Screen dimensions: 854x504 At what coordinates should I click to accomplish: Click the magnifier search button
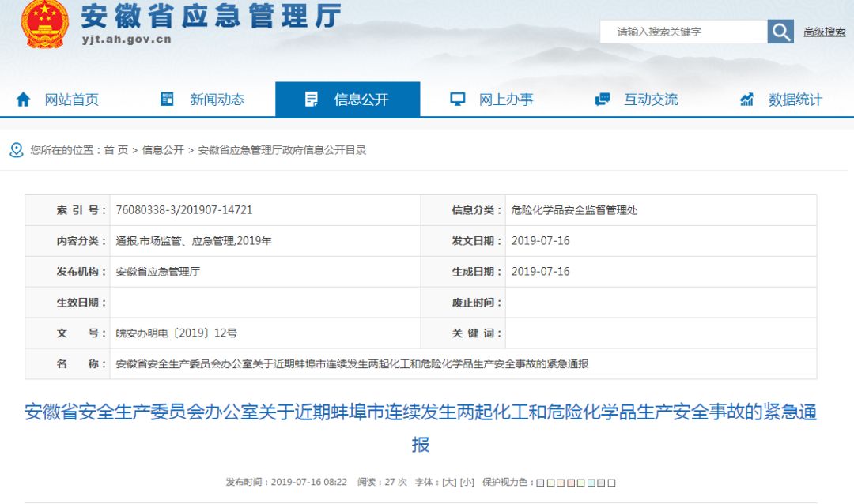coord(780,32)
